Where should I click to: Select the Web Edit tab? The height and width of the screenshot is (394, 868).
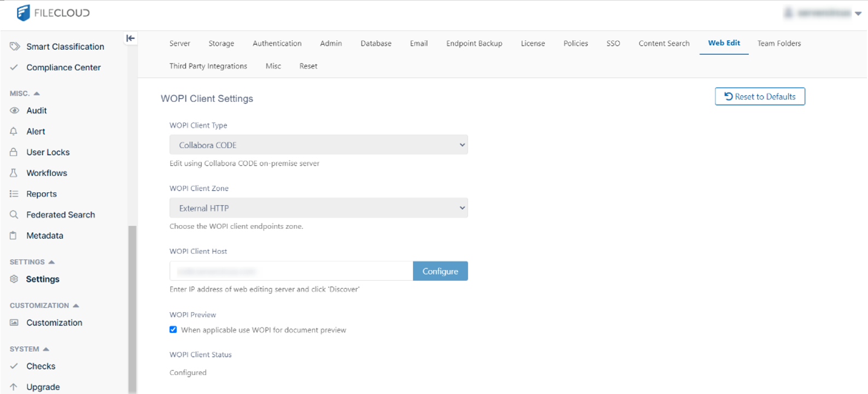click(x=724, y=43)
